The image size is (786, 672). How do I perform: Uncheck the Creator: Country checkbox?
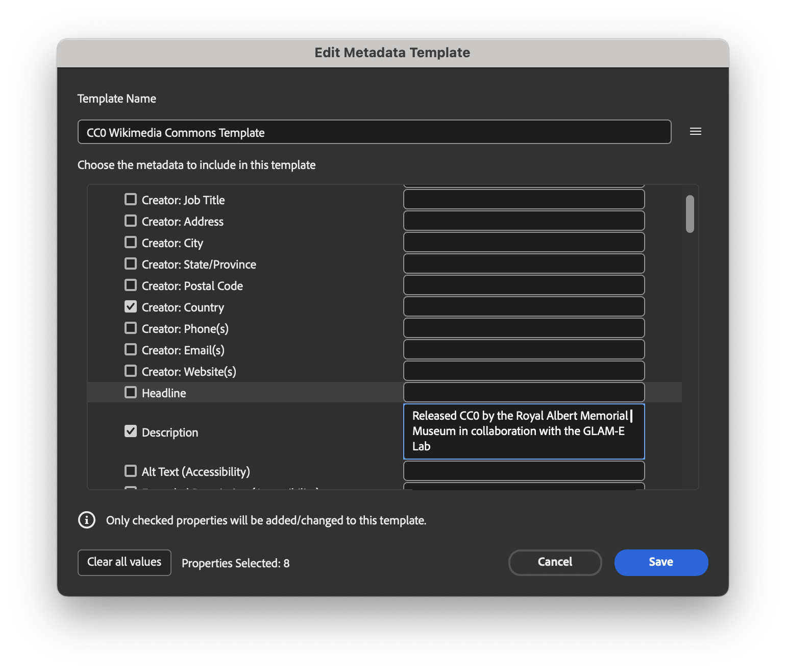131,306
